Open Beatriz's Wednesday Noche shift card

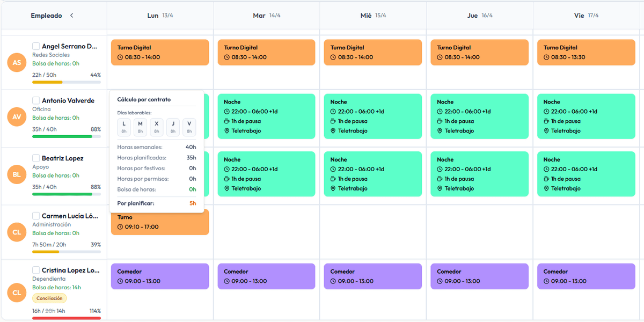click(x=373, y=174)
